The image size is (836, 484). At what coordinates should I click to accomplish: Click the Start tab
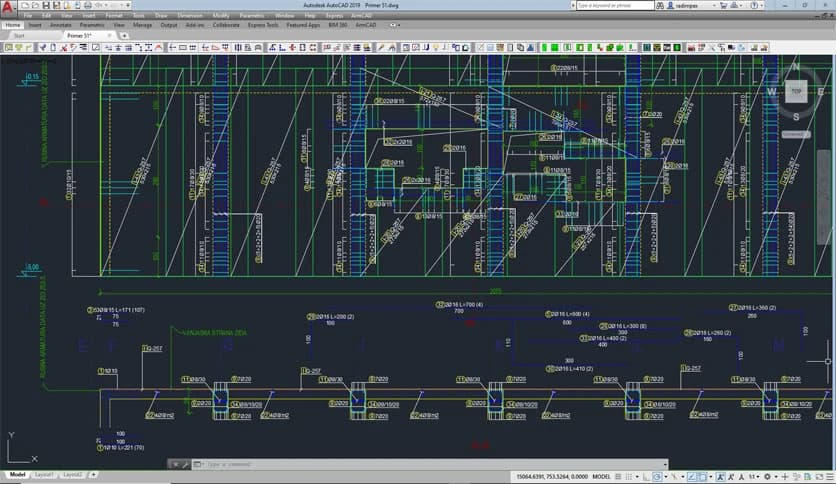[x=18, y=35]
